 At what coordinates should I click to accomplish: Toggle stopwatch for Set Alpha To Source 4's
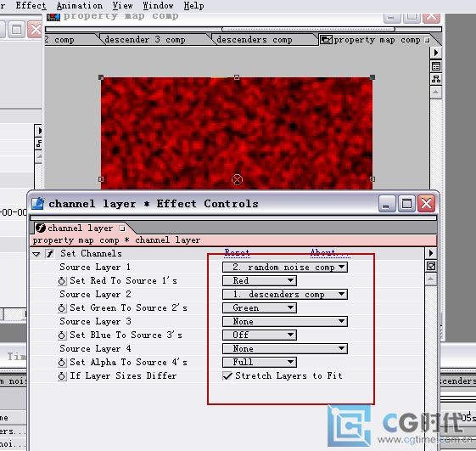tap(62, 363)
